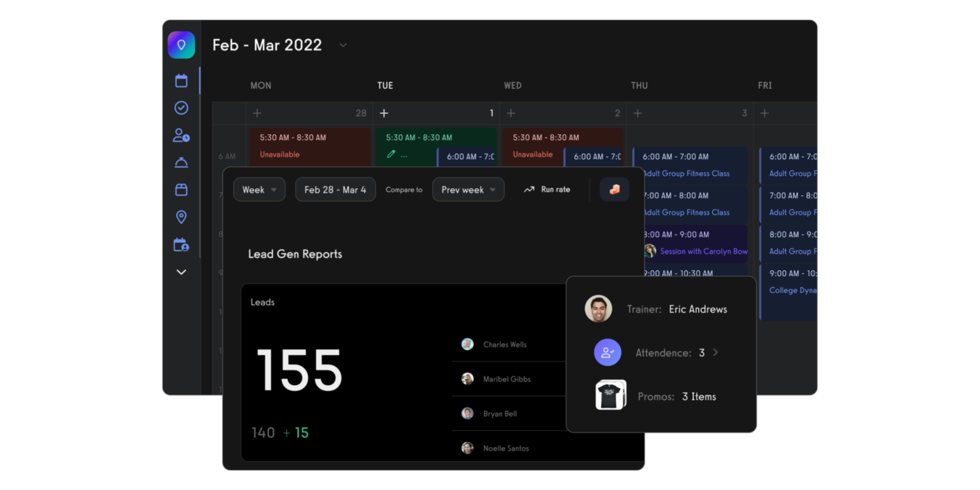Select the TUE column header
Image resolution: width=980 pixels, height=490 pixels.
385,86
